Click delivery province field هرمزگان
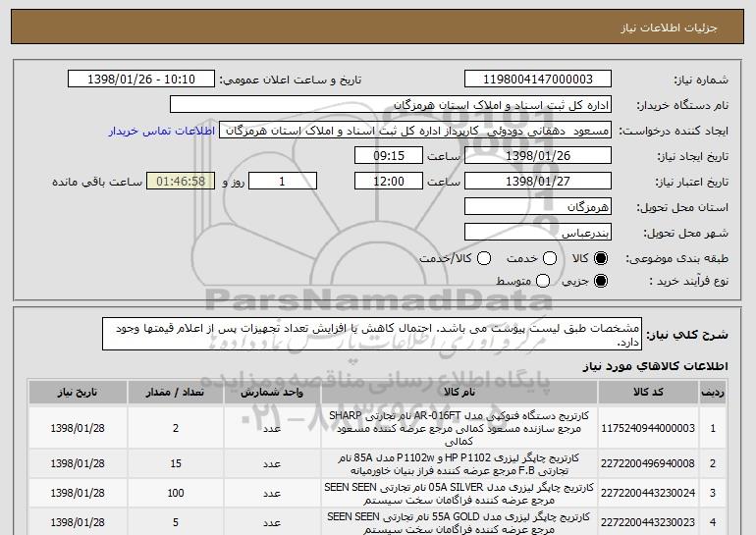The width and height of the screenshot is (756, 535). coord(538,207)
